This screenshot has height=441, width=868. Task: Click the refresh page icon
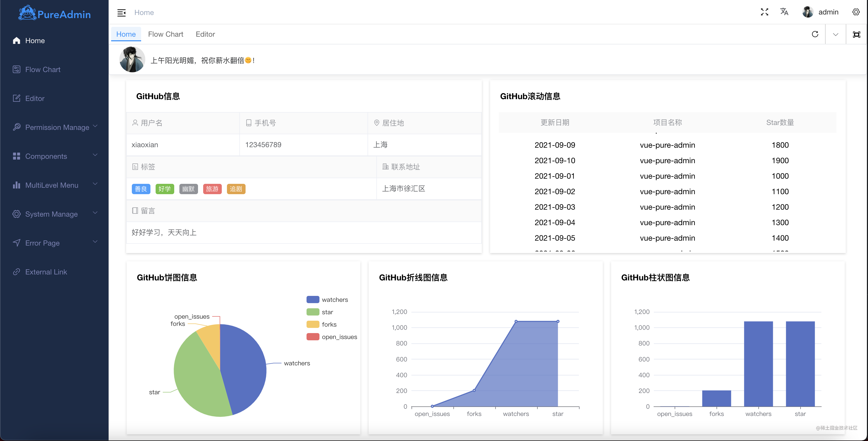tap(815, 34)
